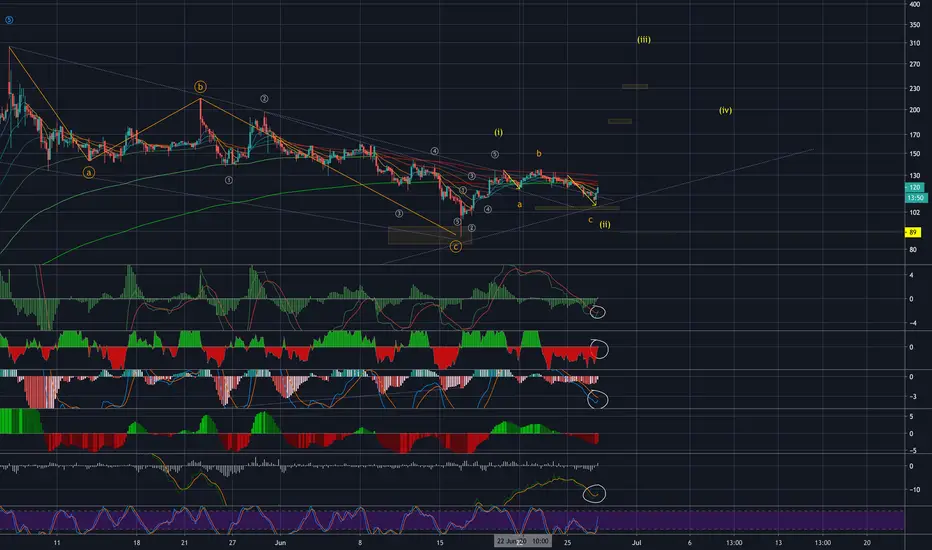Click the Jun label on time axis
932x550 pixels.
[x=281, y=542]
